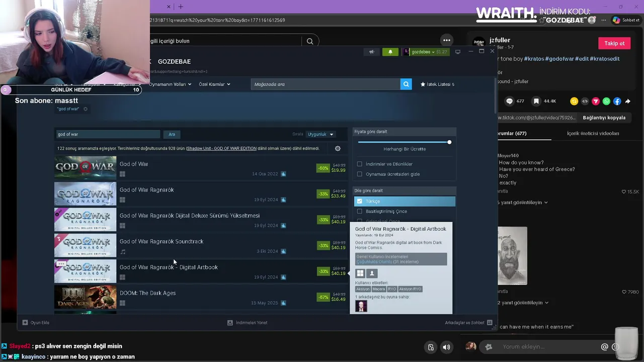Close the current browser tab

click(169, 7)
